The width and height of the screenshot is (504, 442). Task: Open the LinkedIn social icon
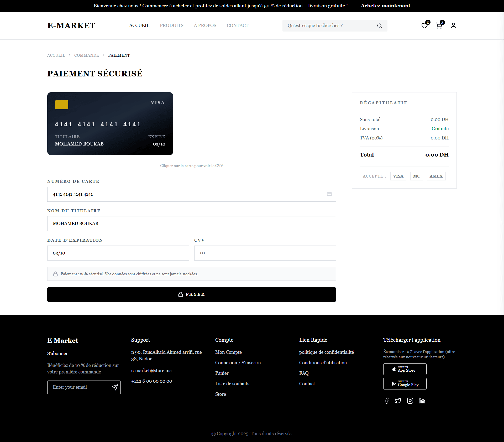(x=422, y=401)
